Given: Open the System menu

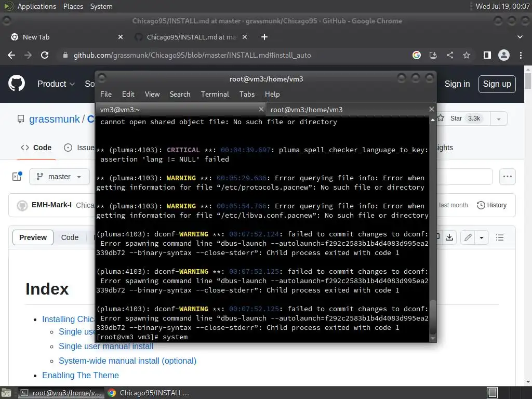Looking at the screenshot, I should 101,6.
